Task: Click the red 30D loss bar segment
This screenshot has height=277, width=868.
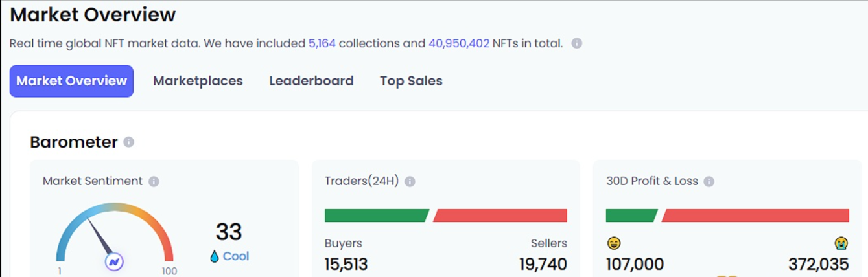Action: tap(756, 216)
